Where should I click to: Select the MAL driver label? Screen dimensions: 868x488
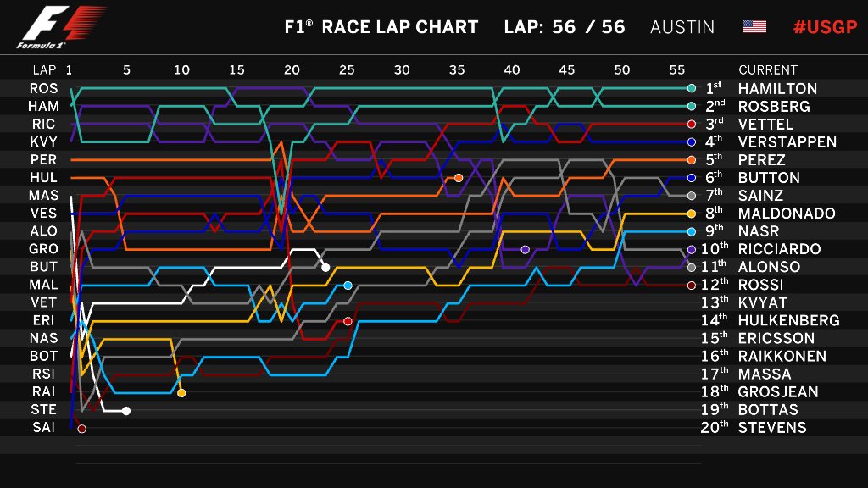pos(44,285)
